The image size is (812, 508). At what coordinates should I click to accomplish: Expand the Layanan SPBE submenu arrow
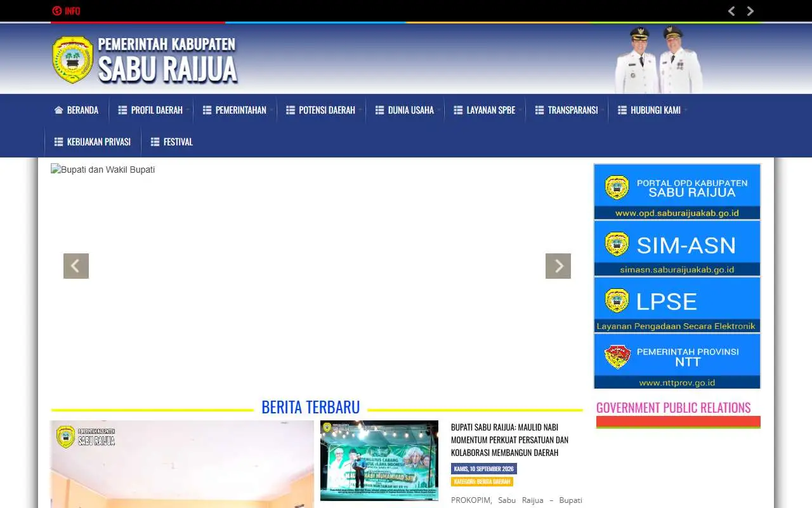point(520,110)
